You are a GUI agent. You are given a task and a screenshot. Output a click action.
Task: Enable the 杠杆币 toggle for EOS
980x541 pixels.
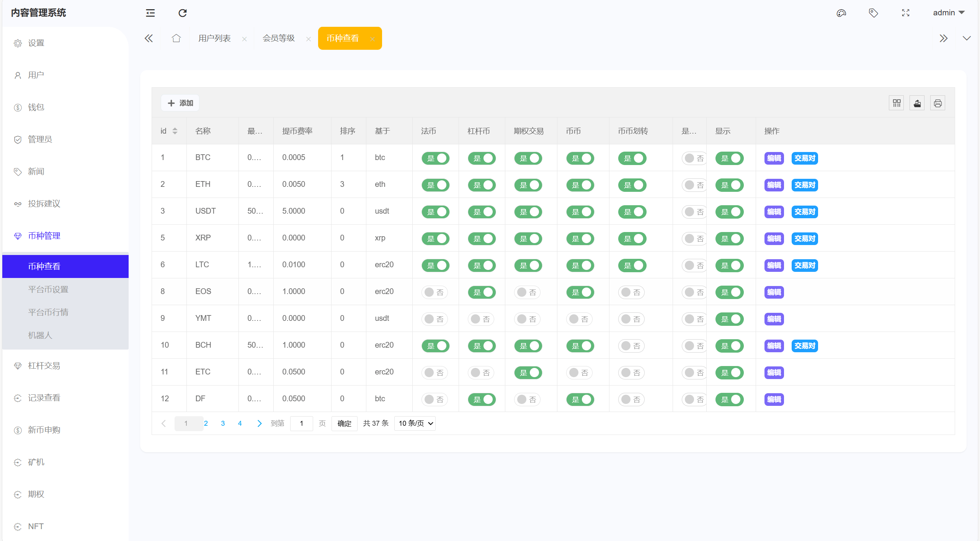click(x=482, y=292)
